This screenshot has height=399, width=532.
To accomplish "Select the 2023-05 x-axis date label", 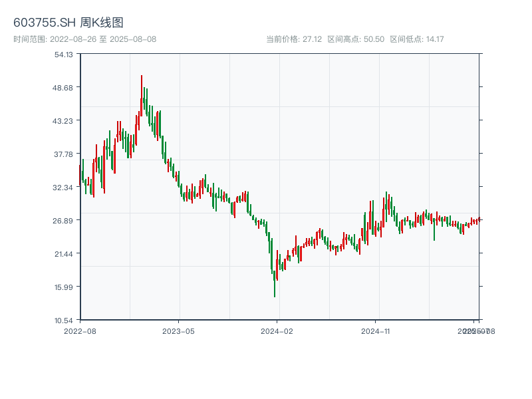I will tap(179, 331).
